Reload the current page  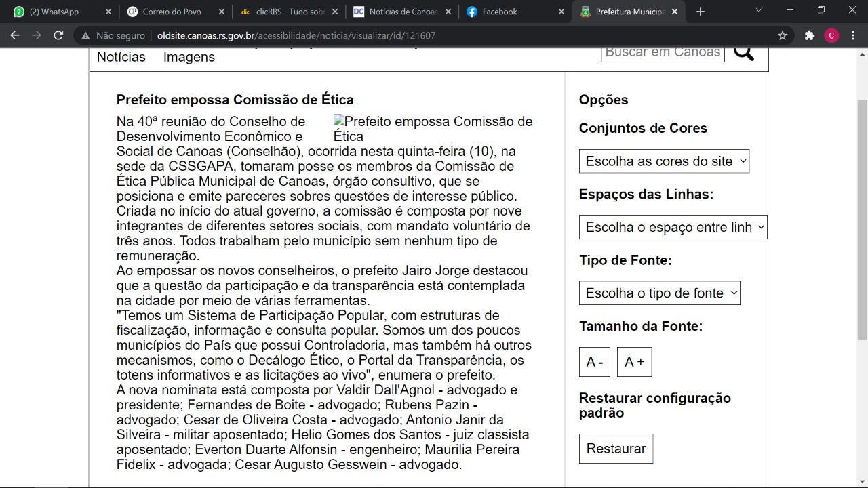(x=58, y=35)
